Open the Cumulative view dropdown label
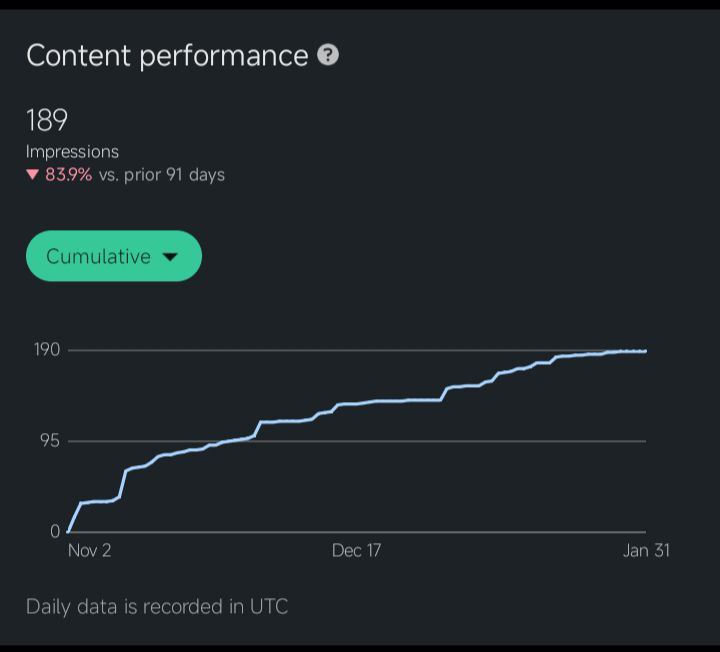 (x=98, y=257)
